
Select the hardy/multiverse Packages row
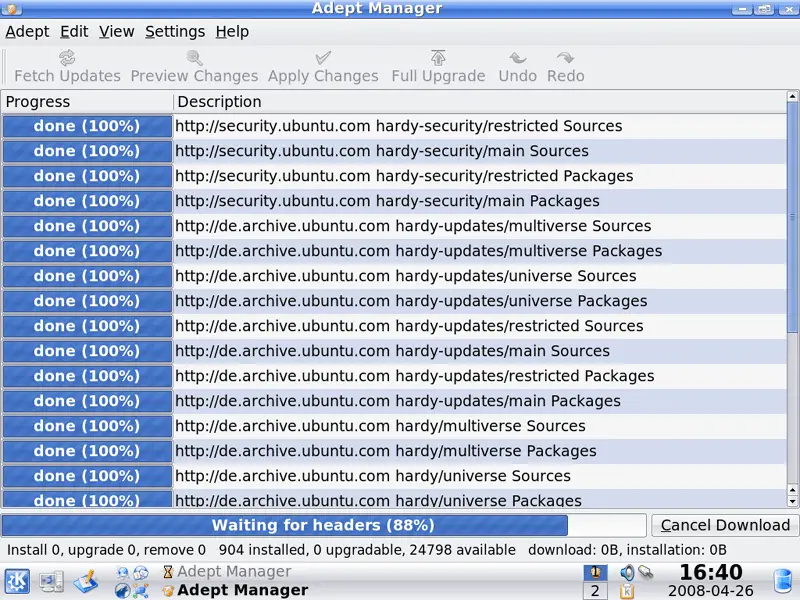coord(394,451)
